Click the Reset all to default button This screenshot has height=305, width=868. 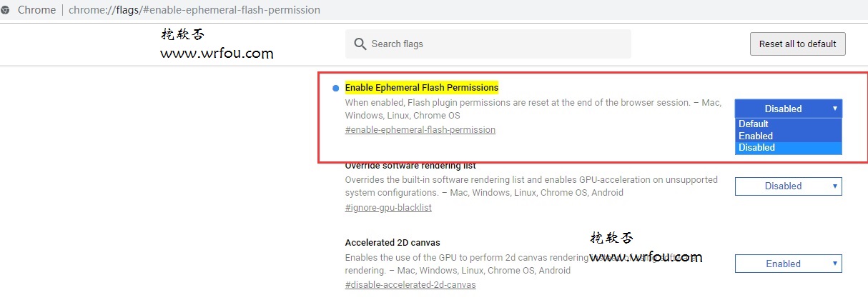coord(798,44)
